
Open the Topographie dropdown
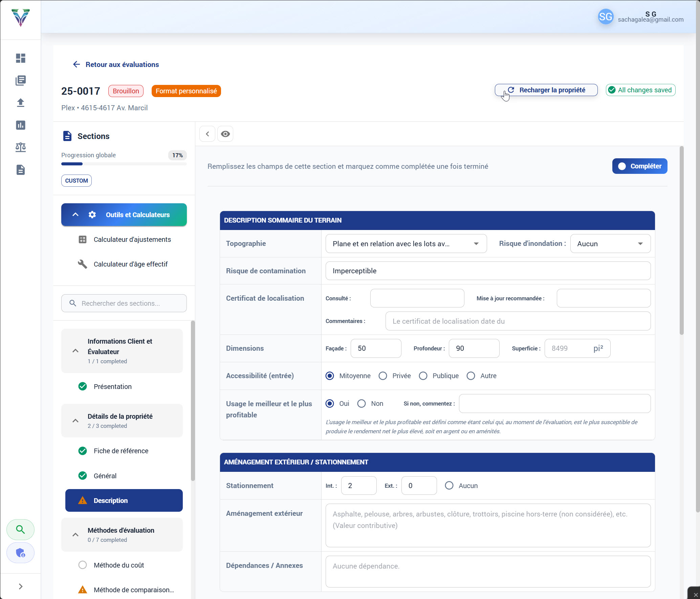pyautogui.click(x=406, y=244)
